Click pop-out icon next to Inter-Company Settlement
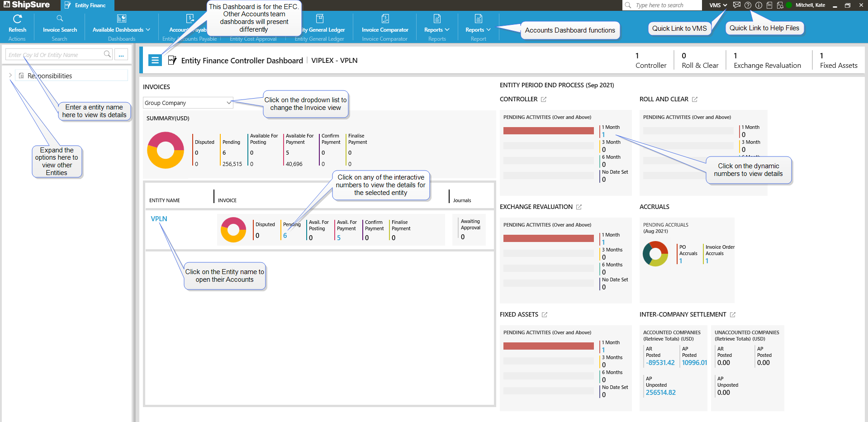 click(733, 315)
